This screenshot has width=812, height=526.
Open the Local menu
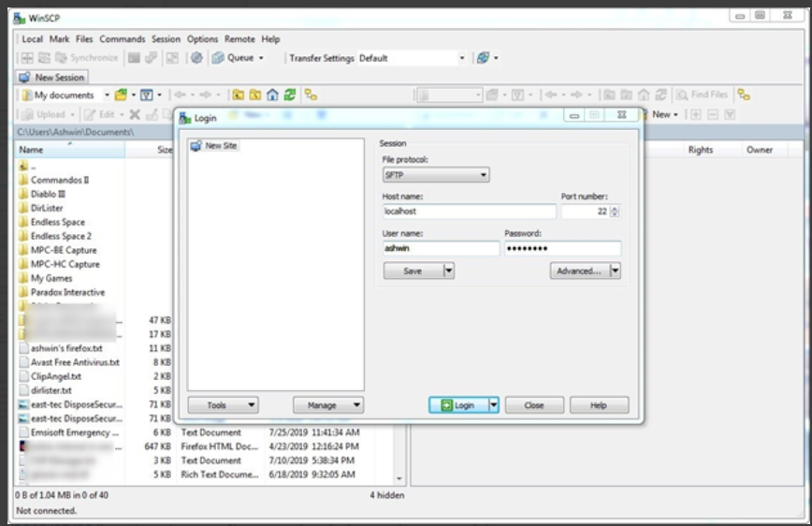pos(32,39)
